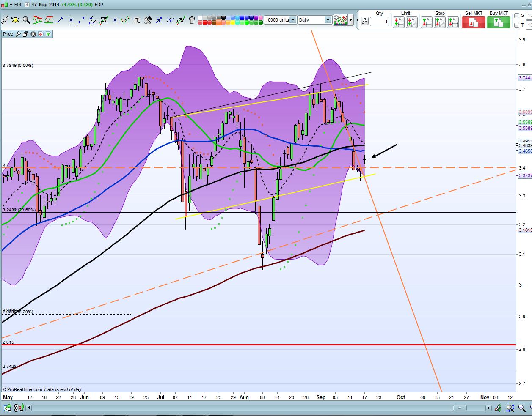
Task: Click the third Stop order icon
Action: click(x=453, y=22)
